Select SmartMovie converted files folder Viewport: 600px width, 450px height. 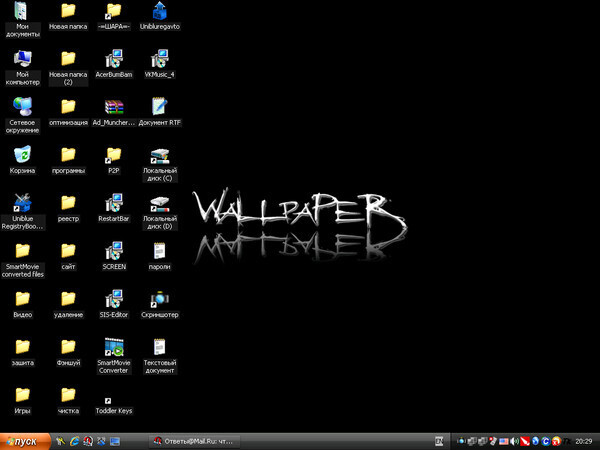22,259
